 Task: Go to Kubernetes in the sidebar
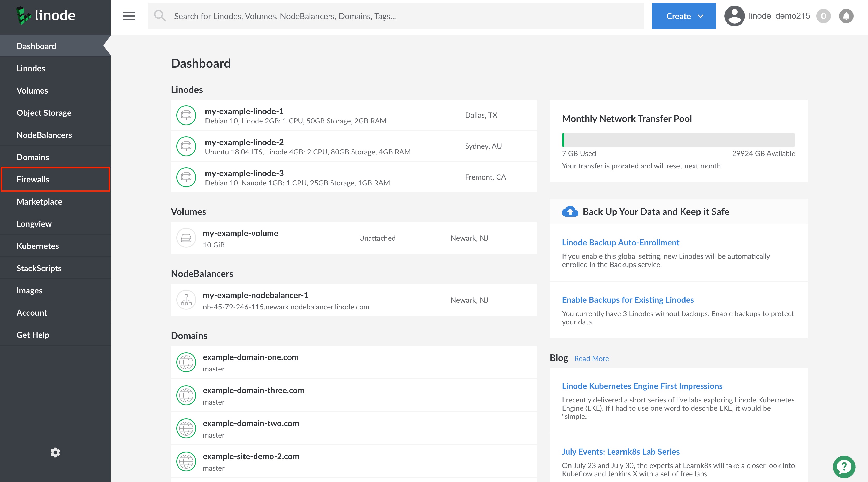37,246
